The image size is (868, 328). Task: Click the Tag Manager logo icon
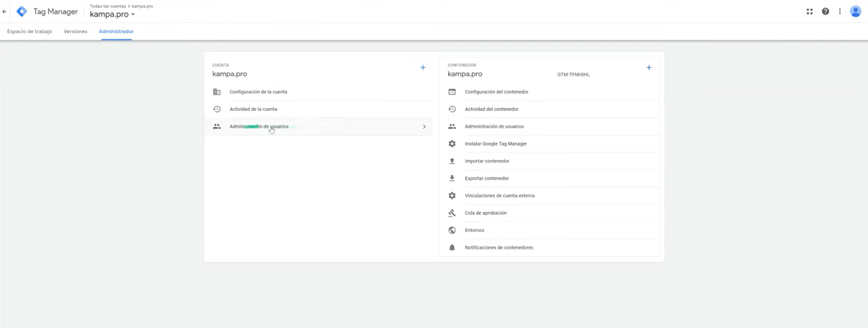(x=22, y=12)
